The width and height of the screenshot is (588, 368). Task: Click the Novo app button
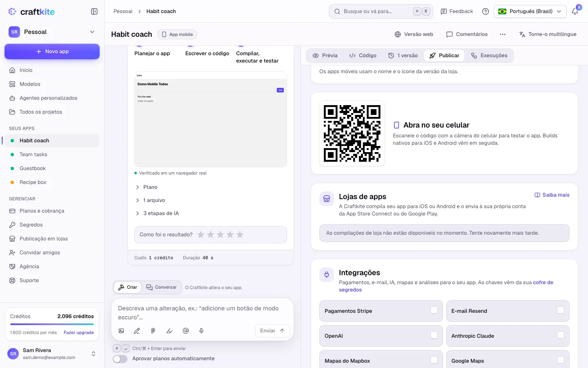click(52, 52)
